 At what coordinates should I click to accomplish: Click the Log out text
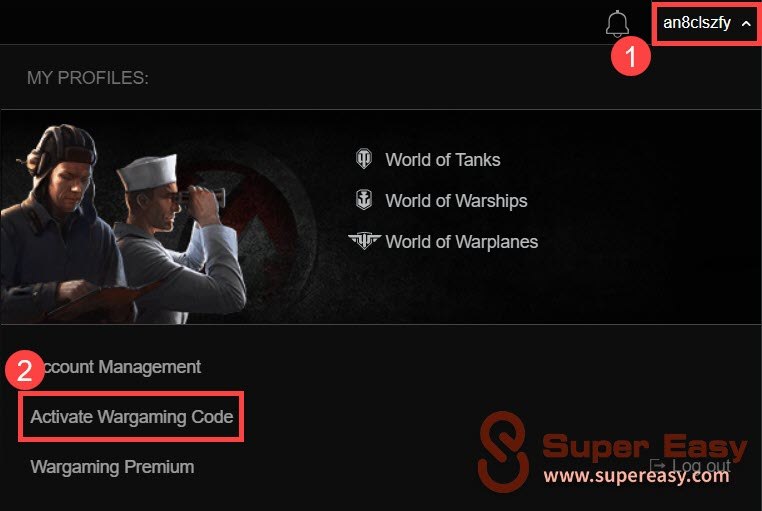click(x=701, y=465)
